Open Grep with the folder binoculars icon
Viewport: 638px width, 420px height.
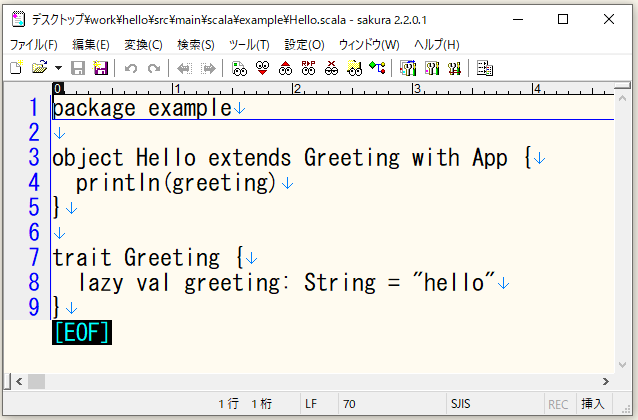[354, 68]
